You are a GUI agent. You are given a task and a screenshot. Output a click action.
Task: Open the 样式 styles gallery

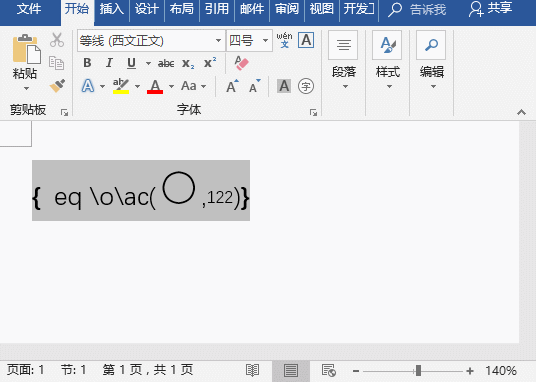point(387,61)
